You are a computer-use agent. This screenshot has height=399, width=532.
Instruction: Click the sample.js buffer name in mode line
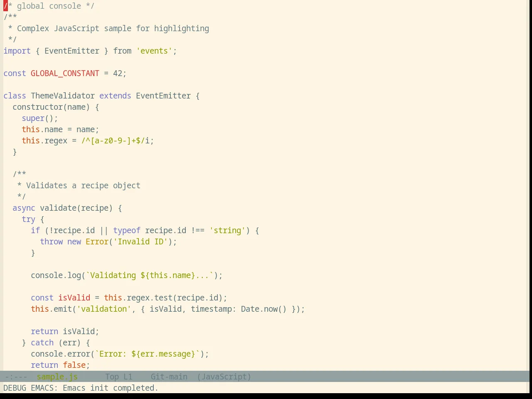57,377
